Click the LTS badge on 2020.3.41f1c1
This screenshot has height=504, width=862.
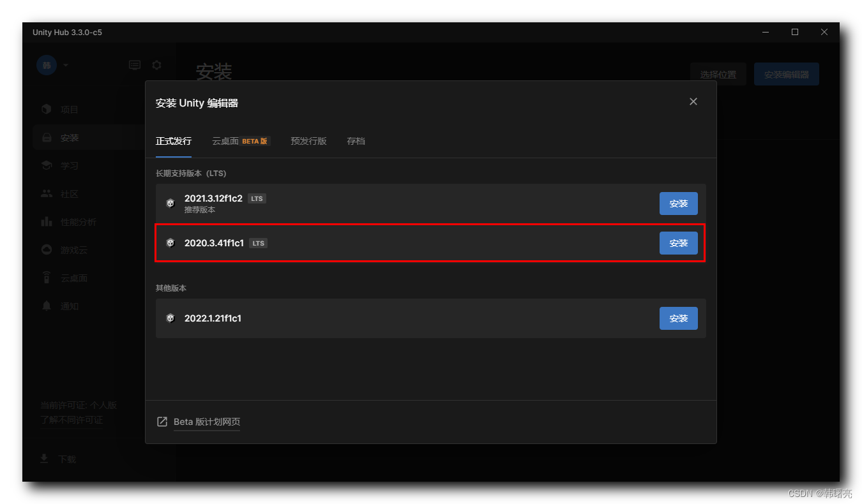pos(258,243)
